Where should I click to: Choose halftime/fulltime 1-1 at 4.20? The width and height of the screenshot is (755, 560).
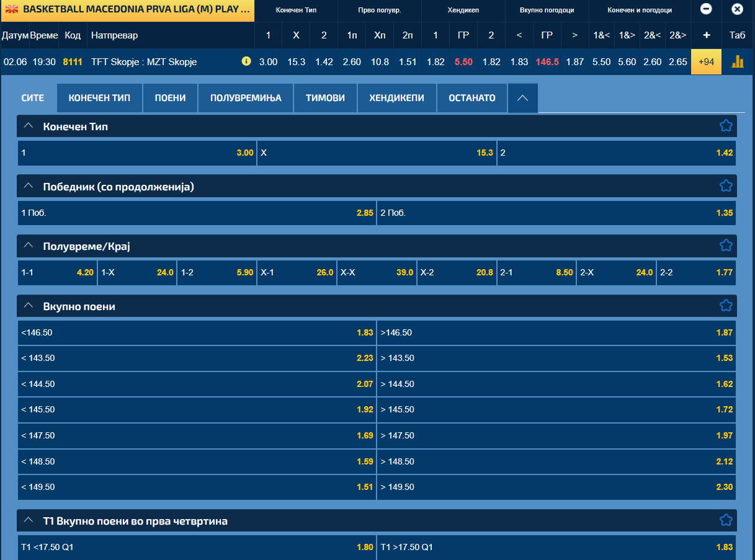tap(57, 272)
